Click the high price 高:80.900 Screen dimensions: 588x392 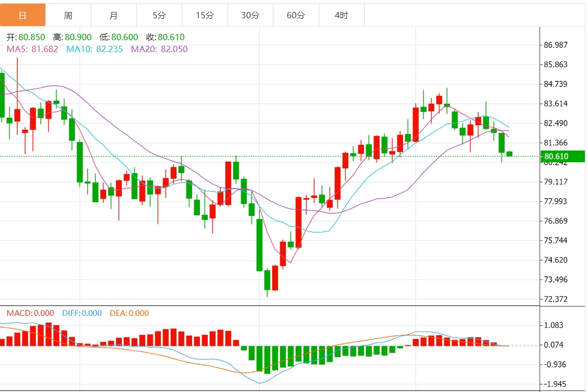[72, 37]
